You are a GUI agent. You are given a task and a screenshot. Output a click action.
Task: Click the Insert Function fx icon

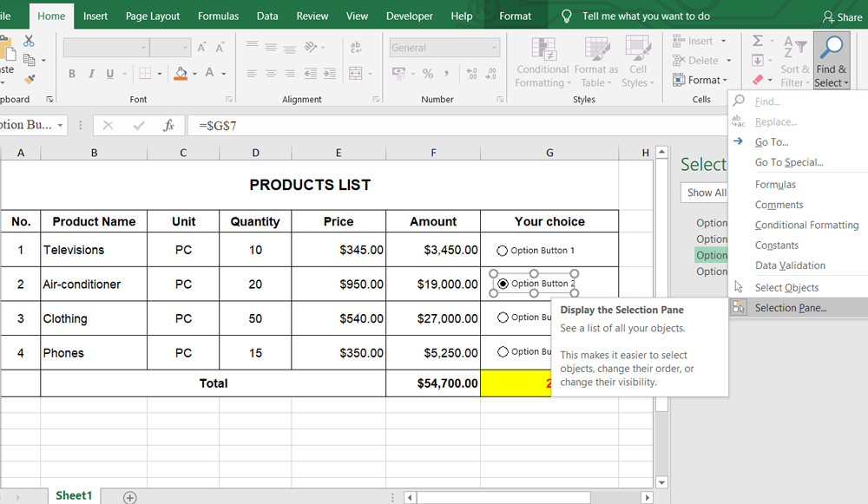(169, 126)
